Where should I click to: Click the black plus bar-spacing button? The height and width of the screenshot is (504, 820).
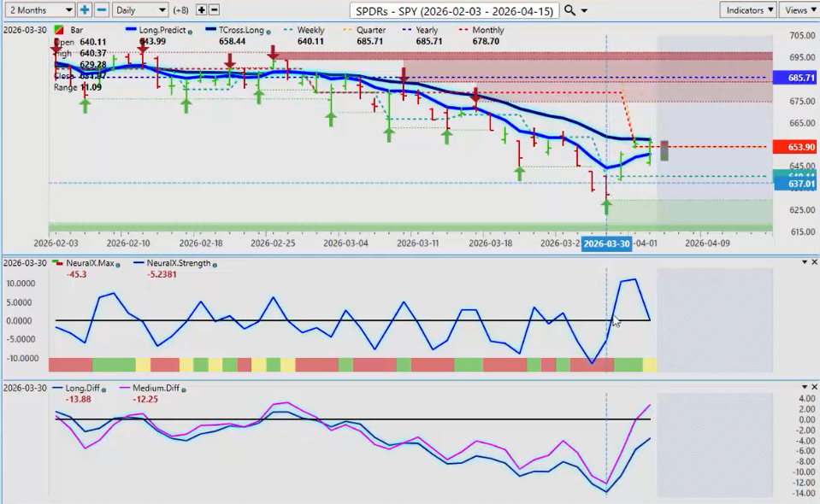click(201, 10)
